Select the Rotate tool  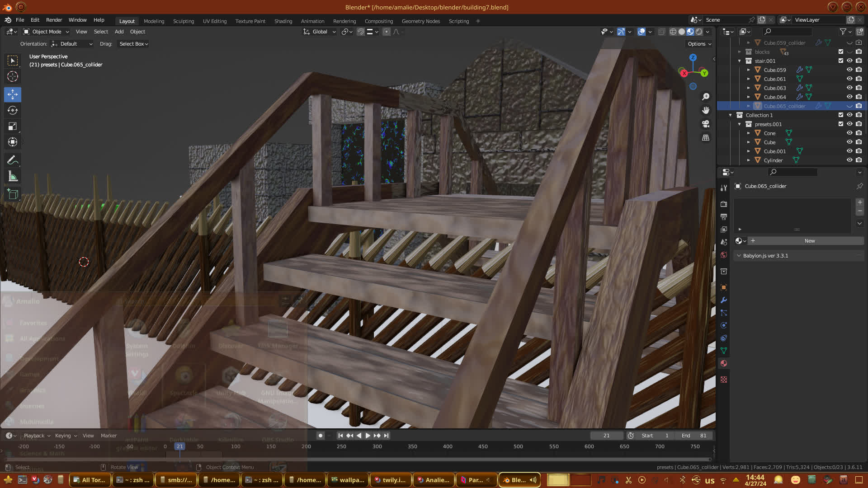pyautogui.click(x=13, y=110)
